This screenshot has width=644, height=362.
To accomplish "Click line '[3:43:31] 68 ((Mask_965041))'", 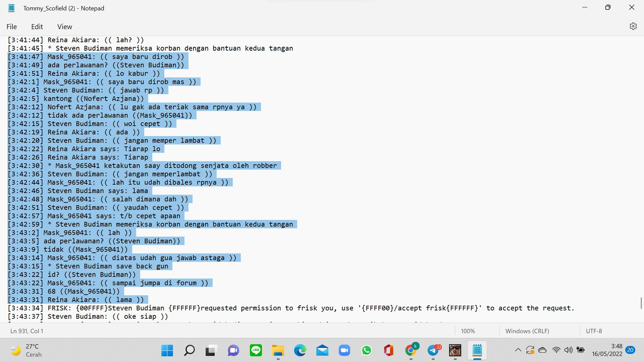I will pos(64,291).
